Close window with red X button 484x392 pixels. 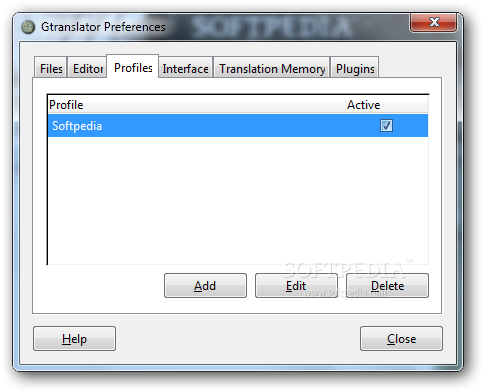(x=433, y=23)
